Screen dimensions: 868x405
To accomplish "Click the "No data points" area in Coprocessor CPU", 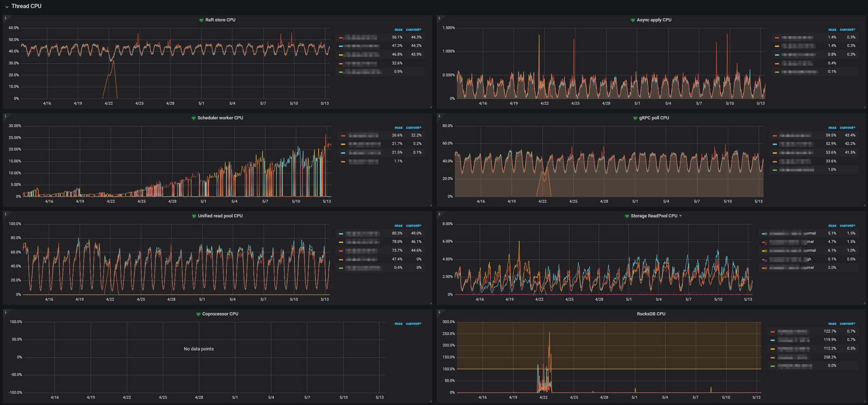I will pyautogui.click(x=198, y=349).
